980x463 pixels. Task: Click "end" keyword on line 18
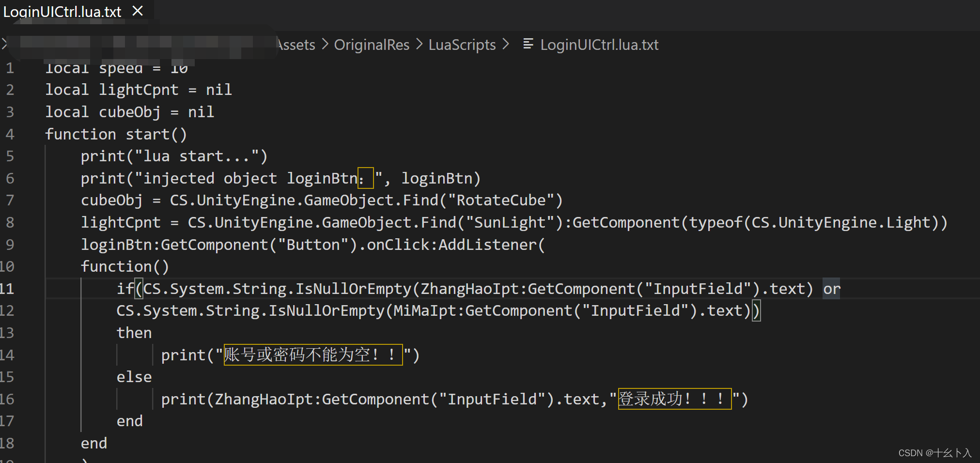click(94, 443)
